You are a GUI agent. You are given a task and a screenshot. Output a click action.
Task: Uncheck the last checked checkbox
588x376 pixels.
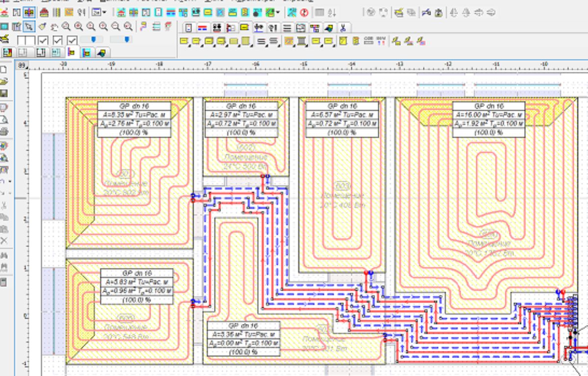tap(72, 40)
